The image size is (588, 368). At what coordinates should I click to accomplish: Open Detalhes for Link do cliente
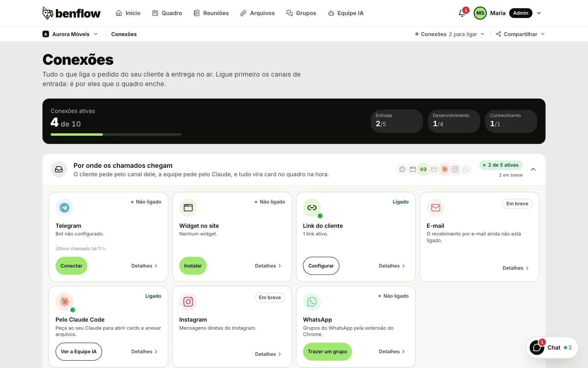pos(392,266)
